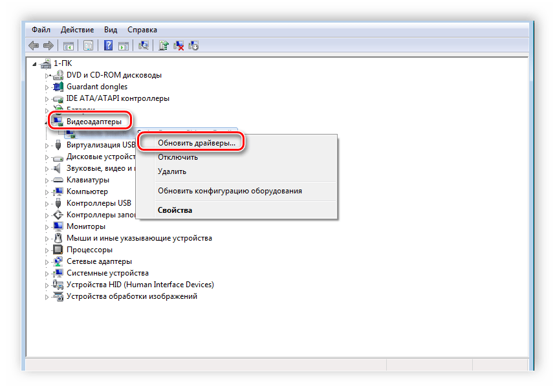Expand the Сетевые адаптеры node
Image resolution: width=555 pixels, height=392 pixels.
pos(47,261)
